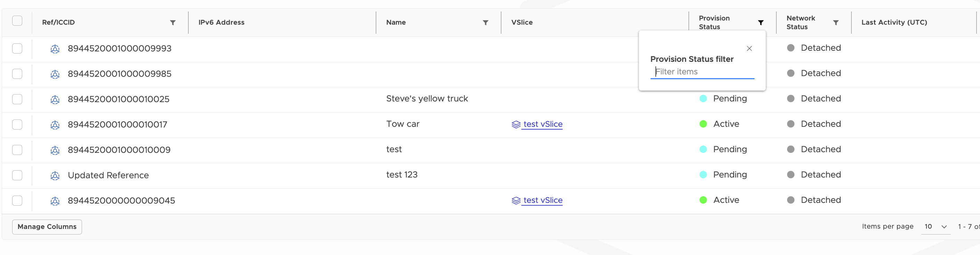Viewport: 980px width, 255px height.
Task: Click device icon next to 8944520001000009993
Action: [x=55, y=49]
